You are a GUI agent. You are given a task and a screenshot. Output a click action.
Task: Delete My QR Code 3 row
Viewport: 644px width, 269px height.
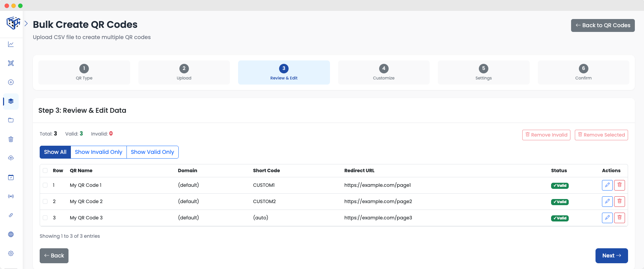coord(619,218)
